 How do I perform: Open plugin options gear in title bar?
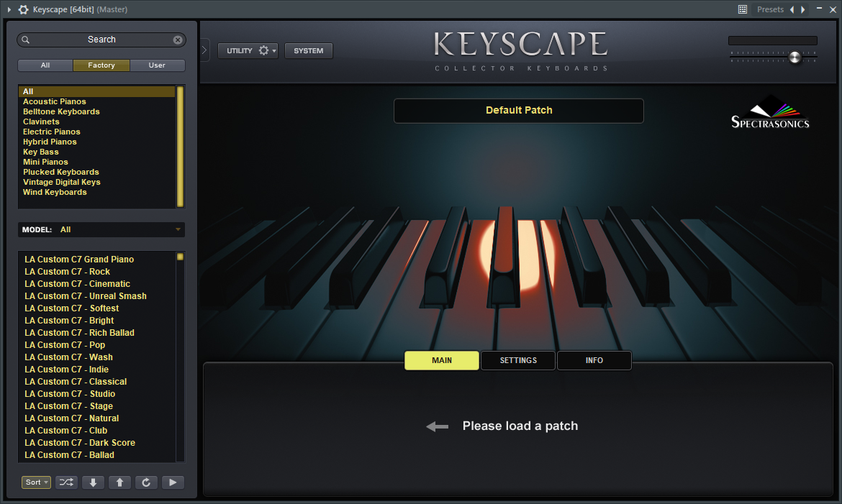click(x=23, y=9)
